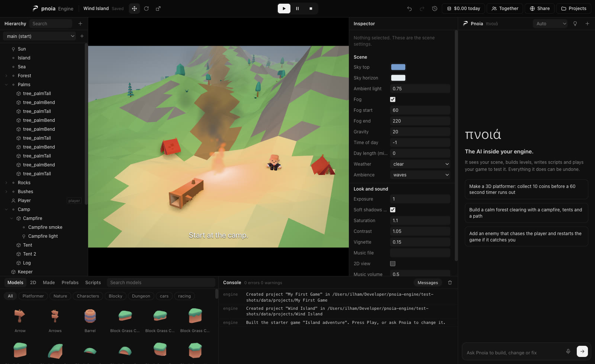Viewport: 595px width, 364px height.
Task: Switch to the Prefabs tab
Action: click(x=70, y=283)
